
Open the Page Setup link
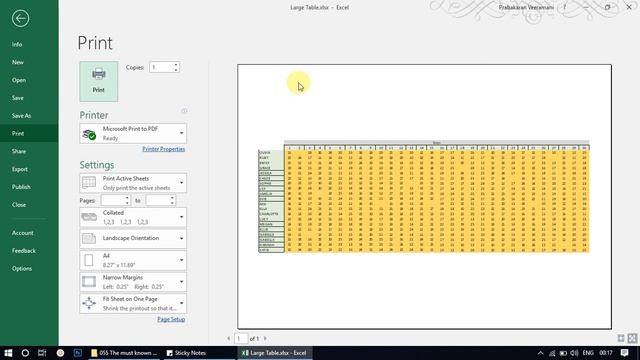(x=171, y=319)
